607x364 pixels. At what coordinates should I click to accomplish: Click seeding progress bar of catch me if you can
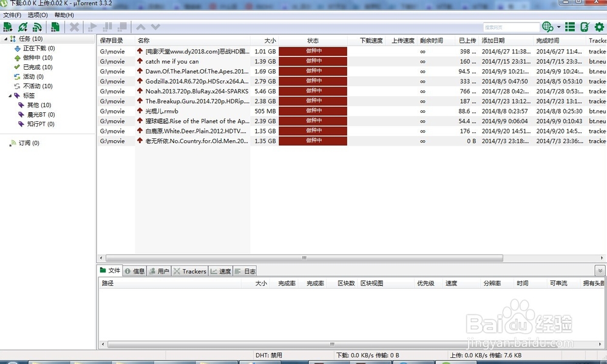[313, 61]
